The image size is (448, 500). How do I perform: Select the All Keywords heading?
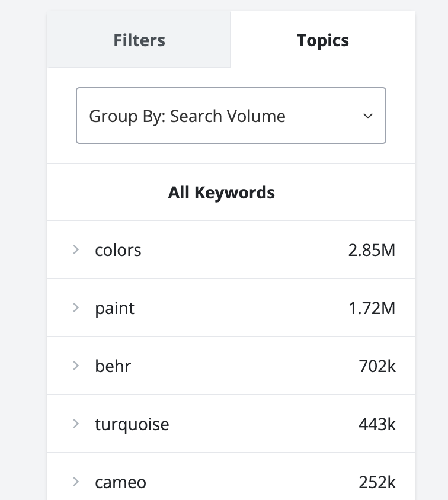click(x=222, y=193)
